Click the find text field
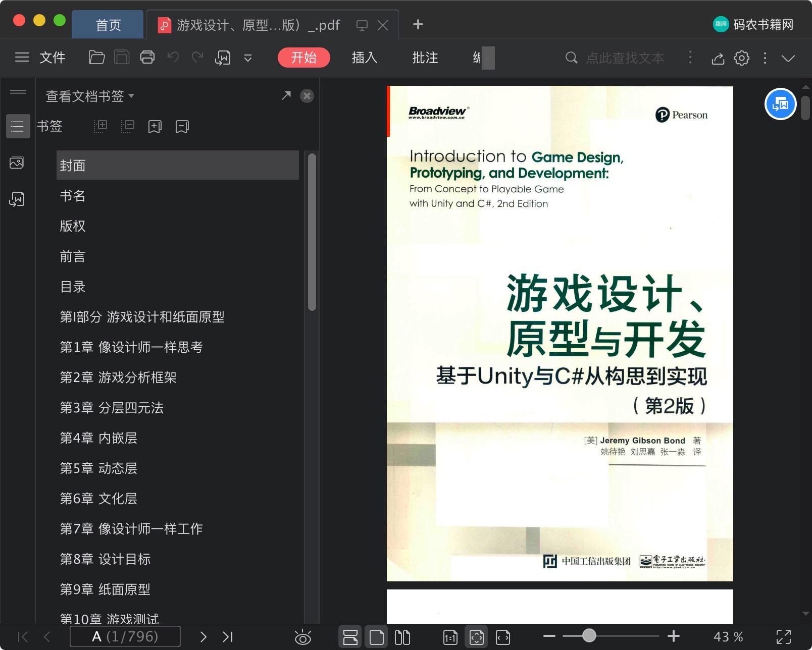 (x=625, y=58)
